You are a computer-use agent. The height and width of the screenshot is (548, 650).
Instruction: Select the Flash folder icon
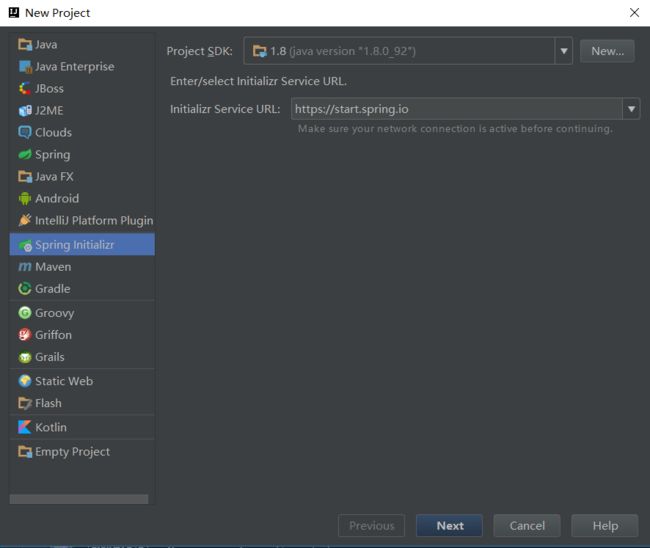click(x=25, y=403)
